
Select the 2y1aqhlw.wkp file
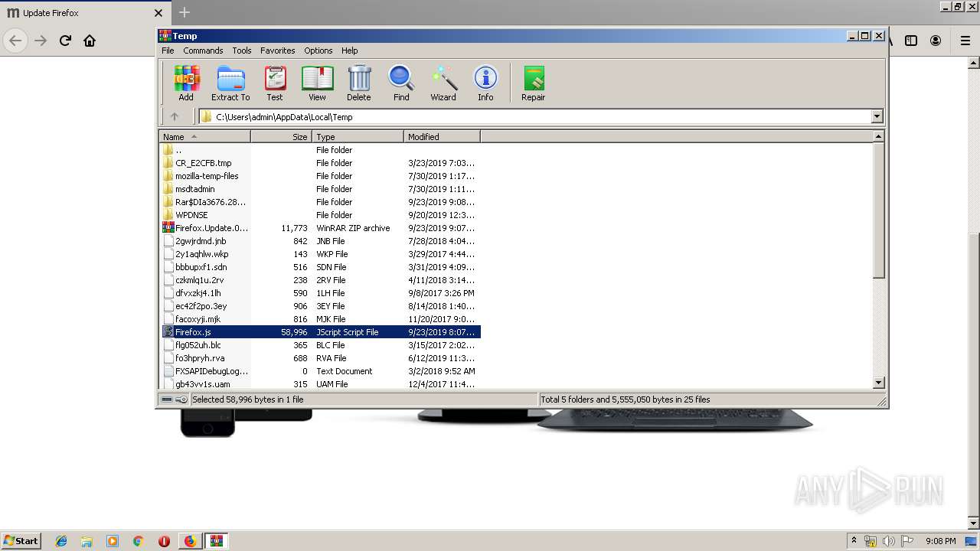click(x=320, y=254)
